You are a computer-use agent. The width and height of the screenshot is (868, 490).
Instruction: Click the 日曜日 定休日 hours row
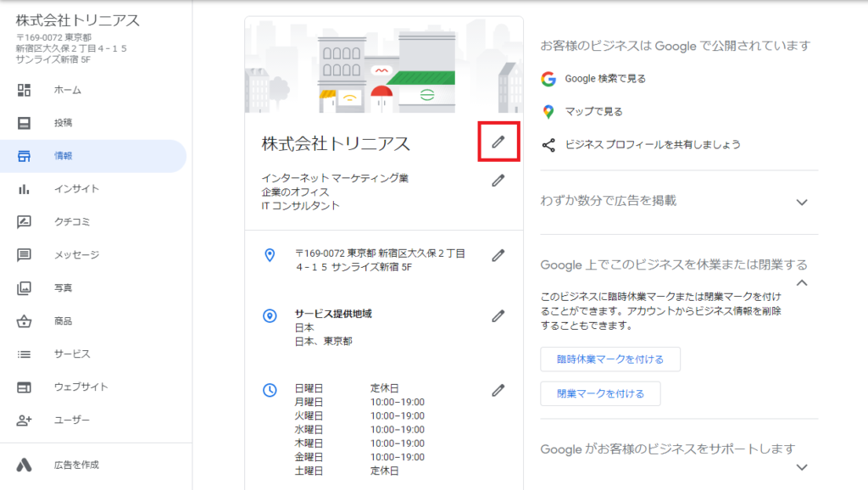click(347, 388)
